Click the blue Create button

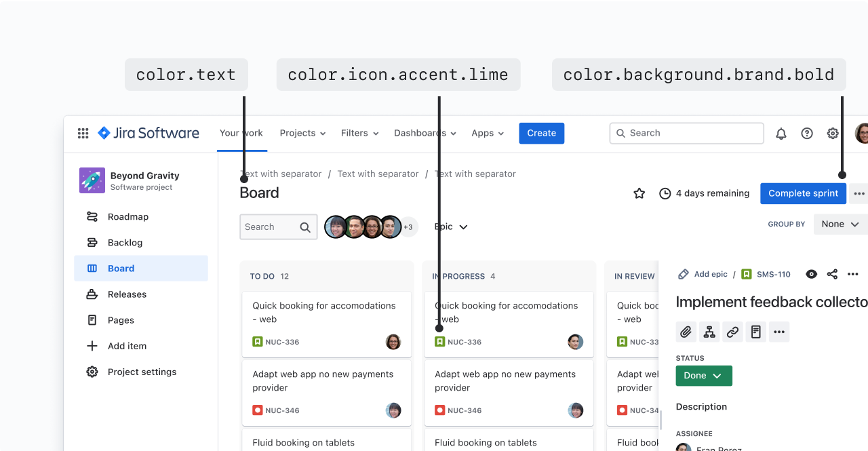[541, 133]
